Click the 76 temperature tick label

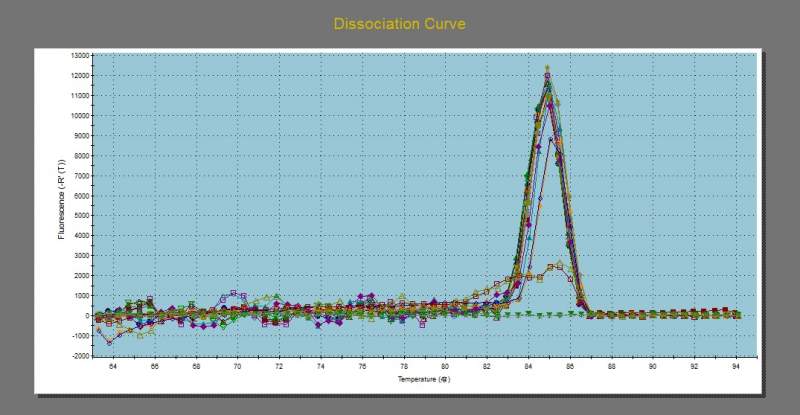tap(362, 366)
